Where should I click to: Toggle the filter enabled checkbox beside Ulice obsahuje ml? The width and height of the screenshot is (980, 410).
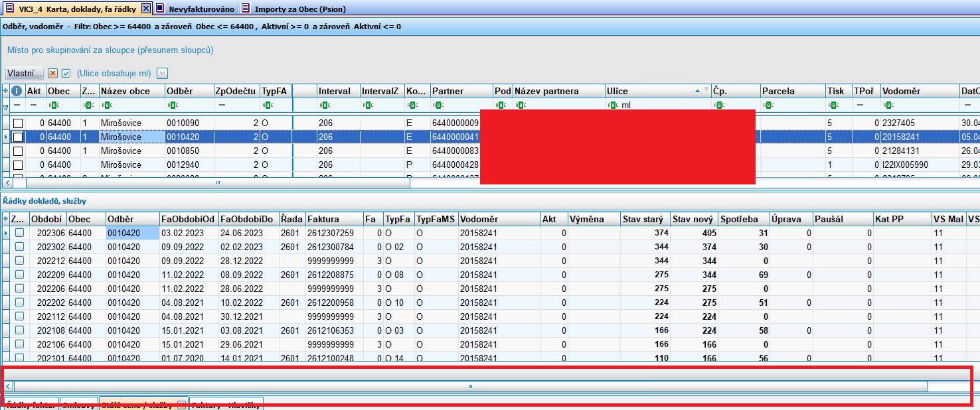(66, 74)
